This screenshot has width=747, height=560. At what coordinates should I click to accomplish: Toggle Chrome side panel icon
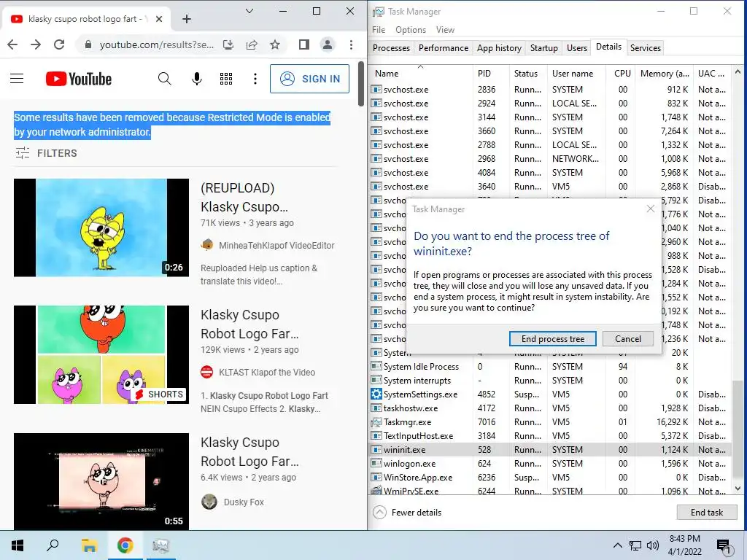[304, 44]
